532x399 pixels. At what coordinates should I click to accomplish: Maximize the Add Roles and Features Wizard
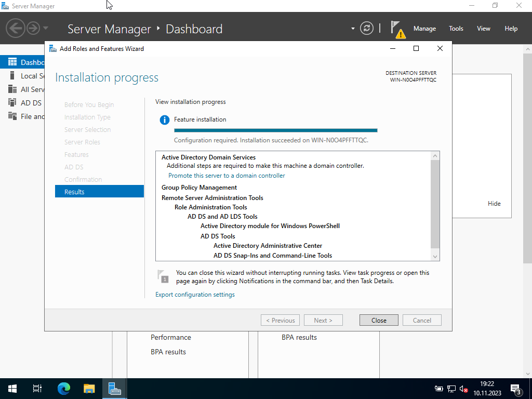point(416,48)
